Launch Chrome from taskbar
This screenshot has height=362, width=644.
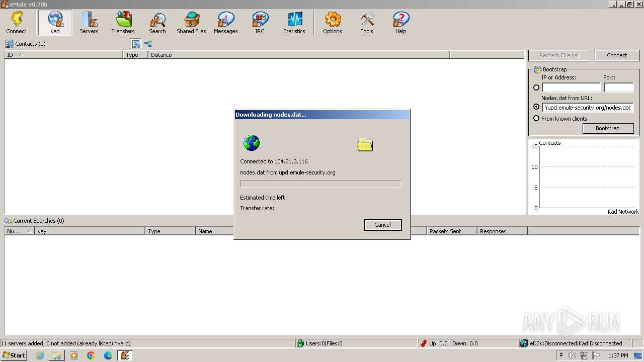click(91, 355)
